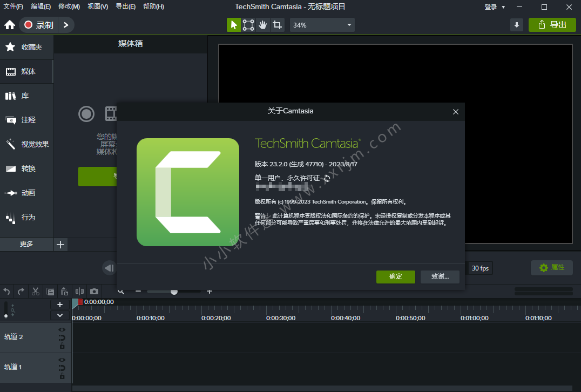Click the timeline zoom slider handle
The image size is (581, 392).
pyautogui.click(x=174, y=292)
